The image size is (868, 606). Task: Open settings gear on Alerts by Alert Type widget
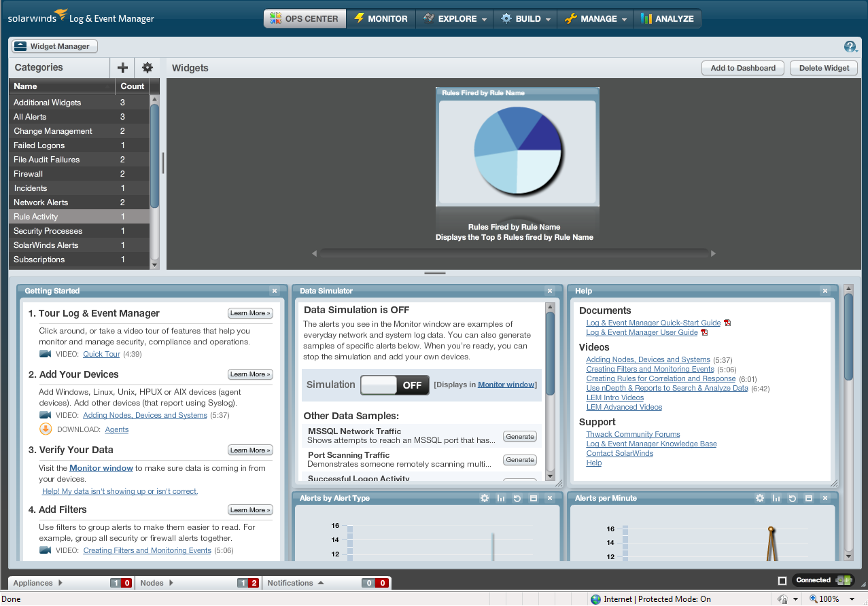[484, 498]
